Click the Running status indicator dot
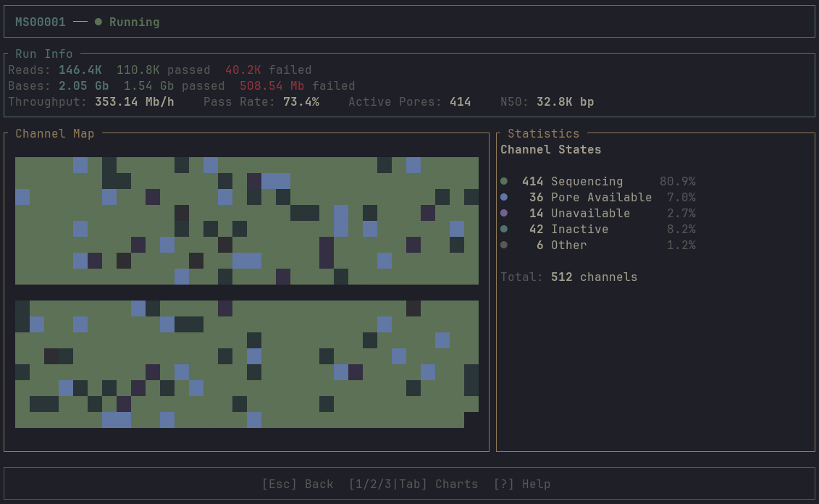Image resolution: width=819 pixels, height=504 pixels. click(x=98, y=22)
